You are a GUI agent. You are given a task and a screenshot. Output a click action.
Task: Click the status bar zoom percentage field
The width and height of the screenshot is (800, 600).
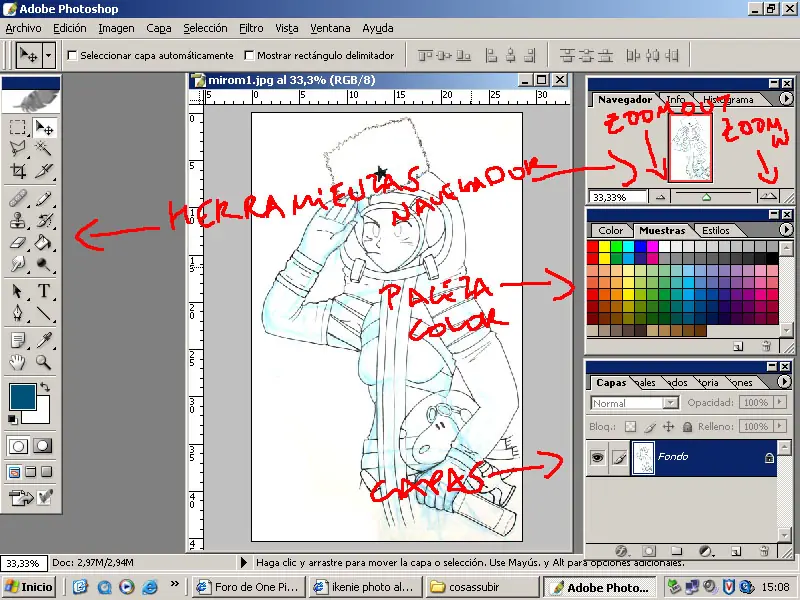coord(23,563)
